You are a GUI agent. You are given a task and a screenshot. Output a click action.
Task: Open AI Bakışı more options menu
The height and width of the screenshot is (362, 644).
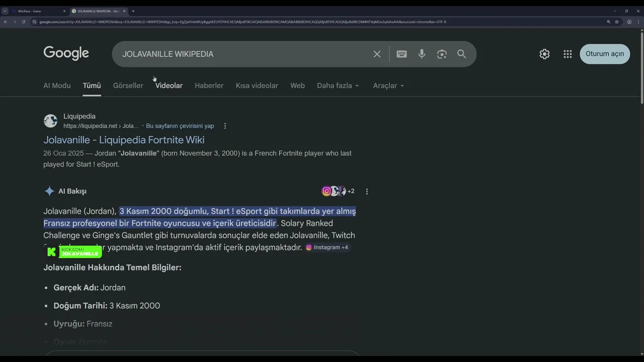click(367, 192)
